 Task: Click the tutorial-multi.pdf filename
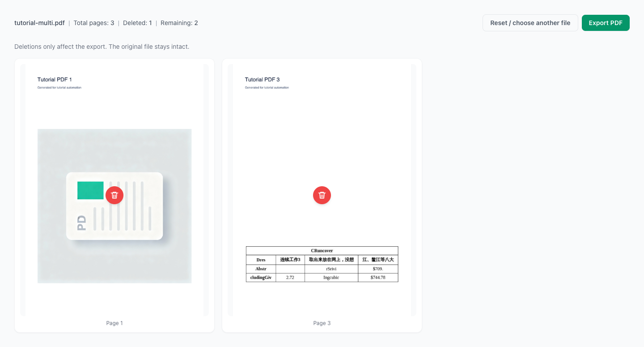pyautogui.click(x=39, y=23)
